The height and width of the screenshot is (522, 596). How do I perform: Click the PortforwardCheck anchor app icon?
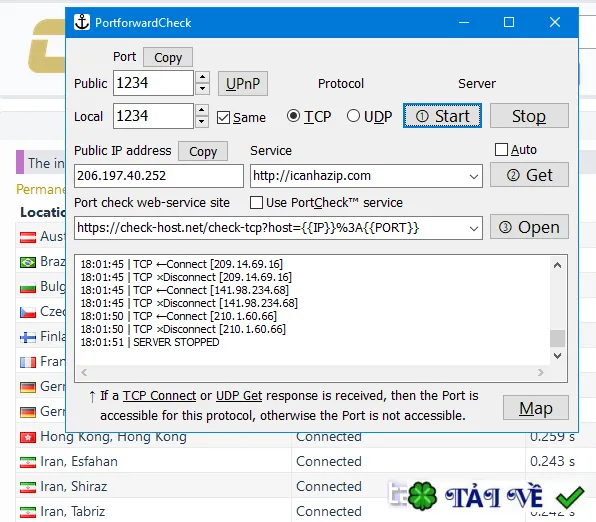(82, 22)
